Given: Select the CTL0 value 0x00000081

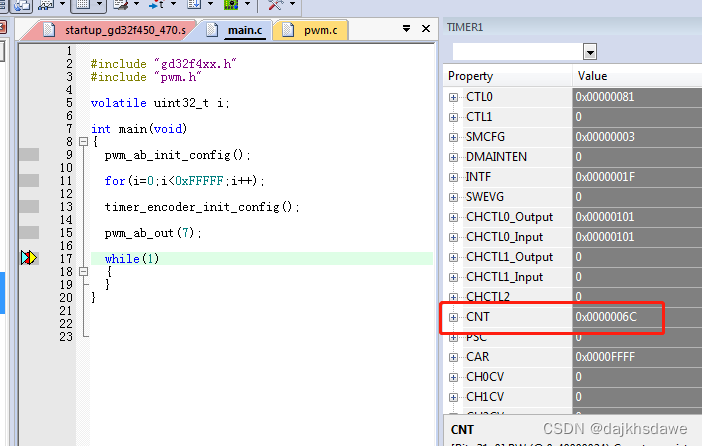Looking at the screenshot, I should (604, 97).
